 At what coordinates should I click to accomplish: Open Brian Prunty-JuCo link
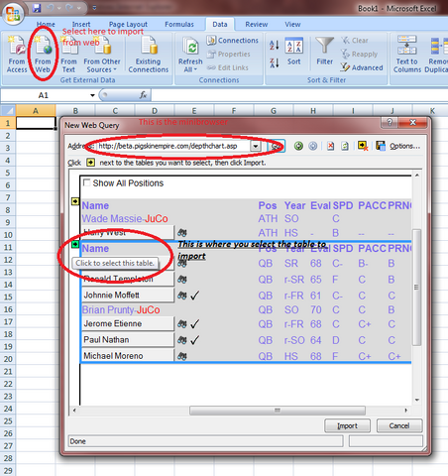pos(121,309)
